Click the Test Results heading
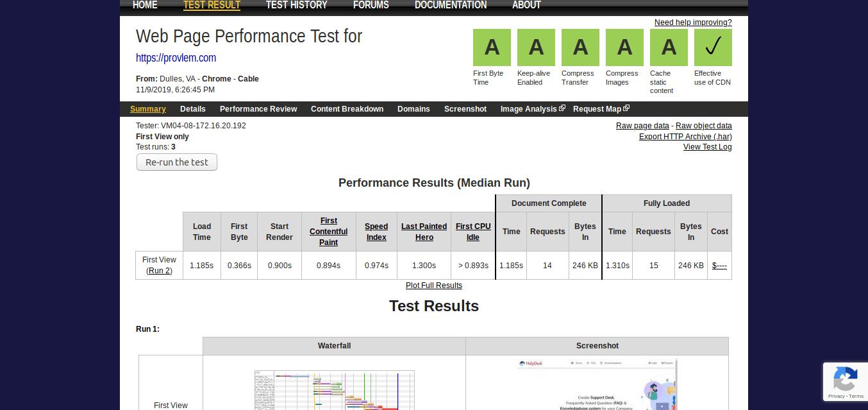Screen dimensions: 868x410 (x=434, y=306)
